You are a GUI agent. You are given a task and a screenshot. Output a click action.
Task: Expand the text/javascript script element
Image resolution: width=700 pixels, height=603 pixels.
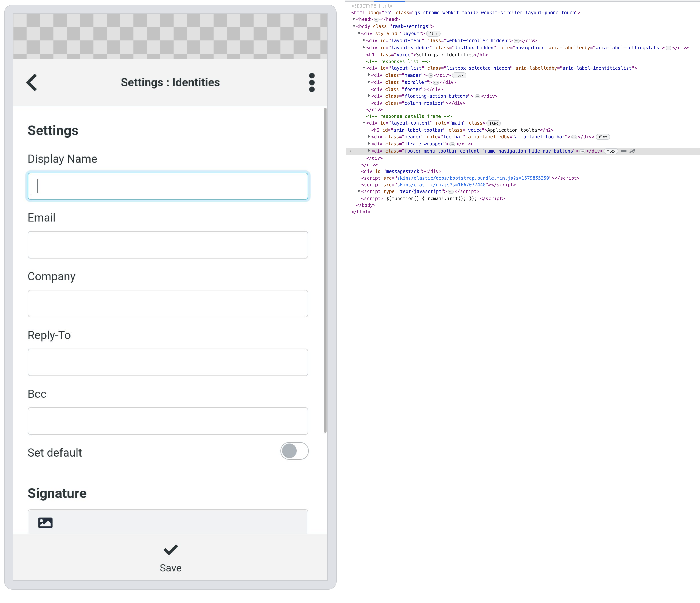tap(359, 191)
